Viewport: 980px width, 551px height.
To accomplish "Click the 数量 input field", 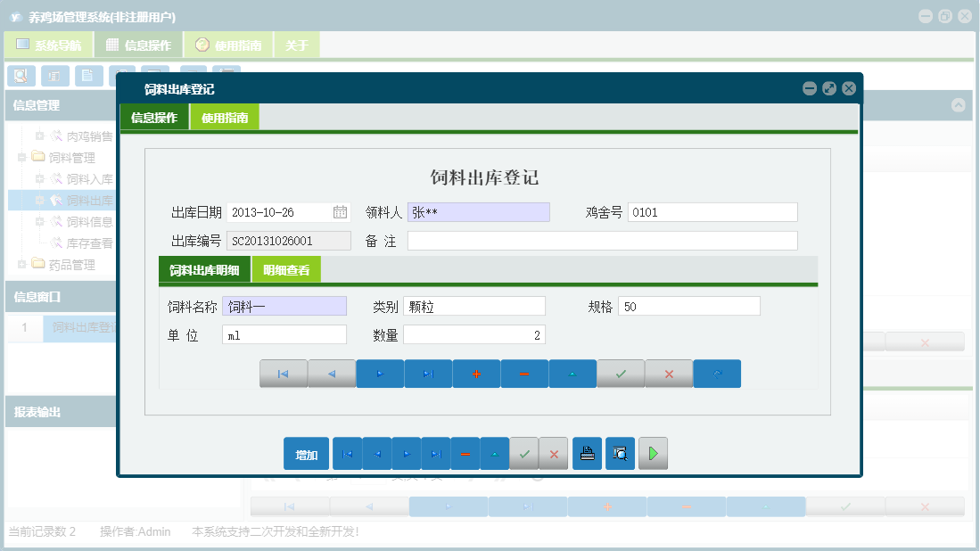I will click(x=474, y=335).
